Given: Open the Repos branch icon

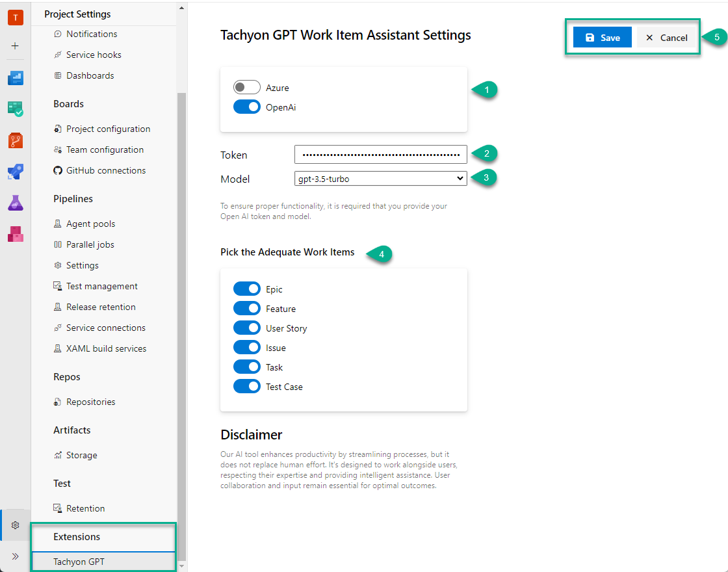Looking at the screenshot, I should [16, 140].
